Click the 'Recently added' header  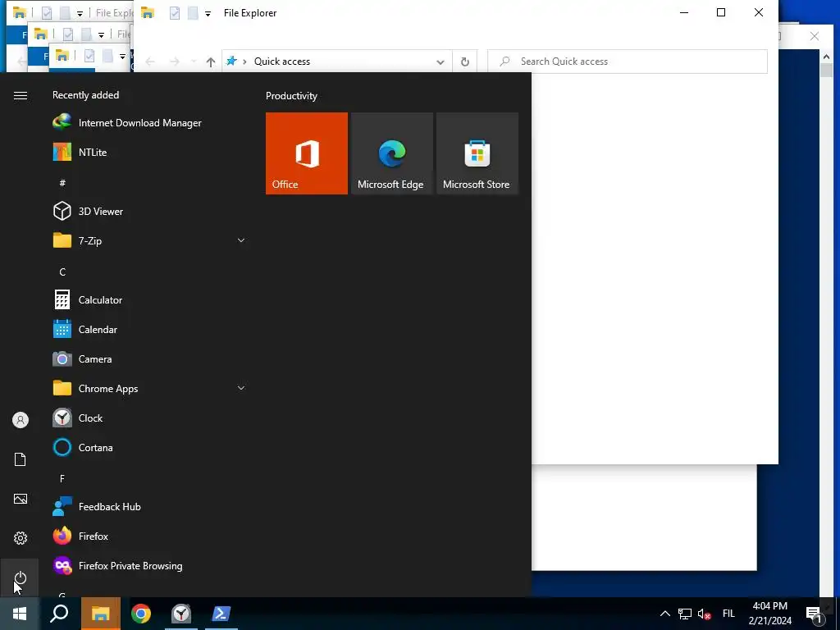click(85, 95)
